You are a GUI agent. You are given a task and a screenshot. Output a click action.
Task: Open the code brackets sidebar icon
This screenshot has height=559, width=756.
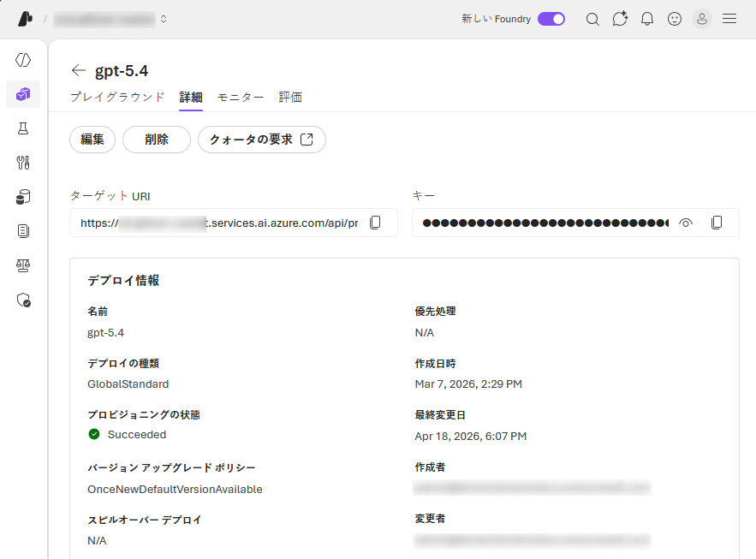pos(23,60)
